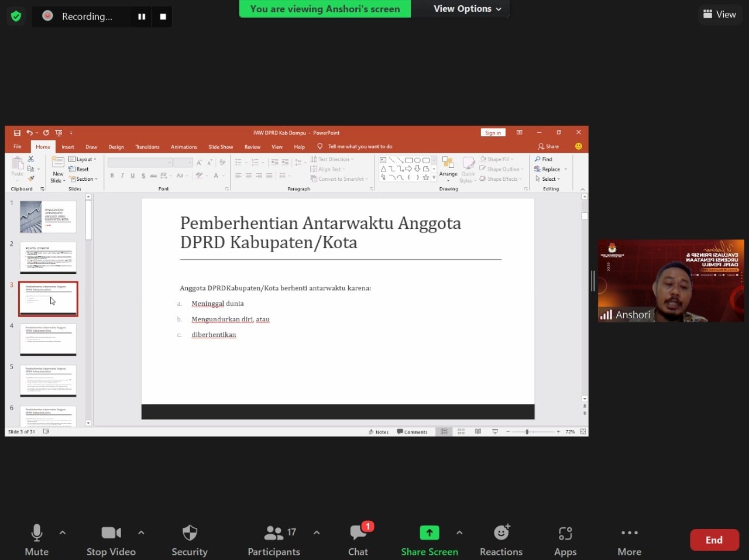Open the More options menu
Image resolution: width=749 pixels, height=560 pixels.
point(629,540)
